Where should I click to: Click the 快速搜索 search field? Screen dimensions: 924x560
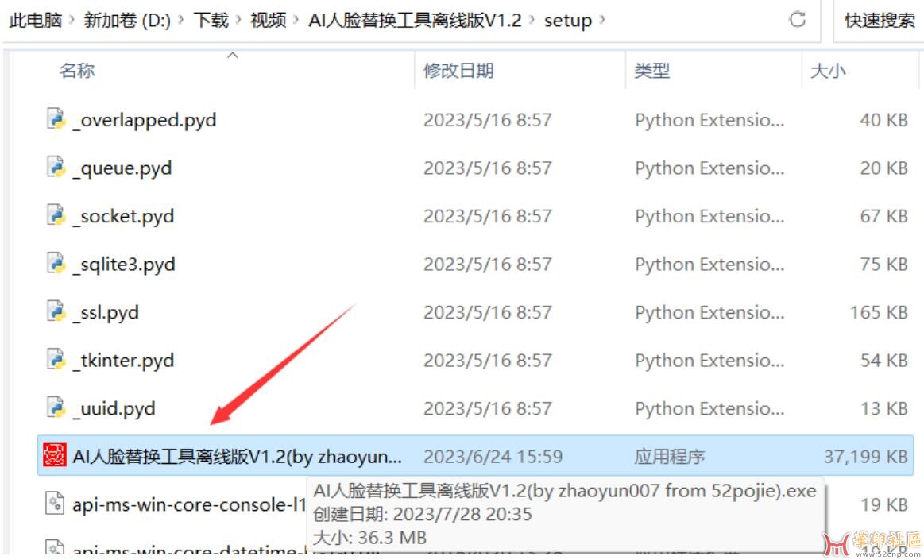coord(879,21)
